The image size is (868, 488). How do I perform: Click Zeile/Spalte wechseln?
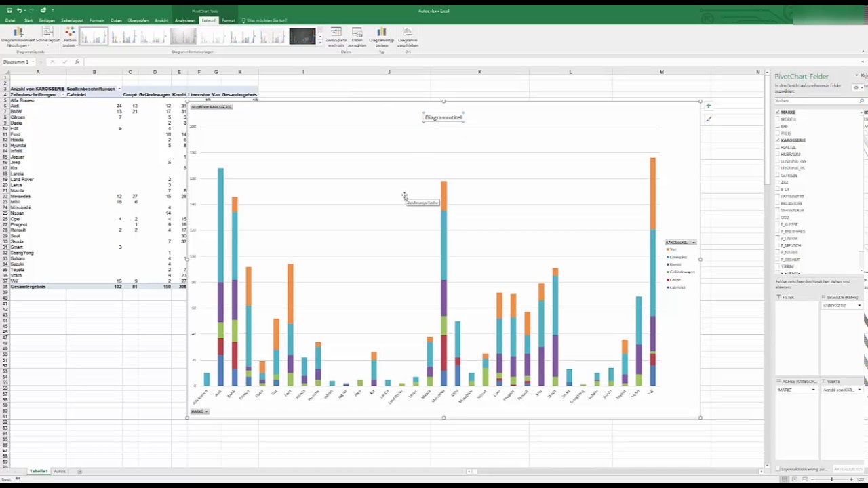point(336,38)
